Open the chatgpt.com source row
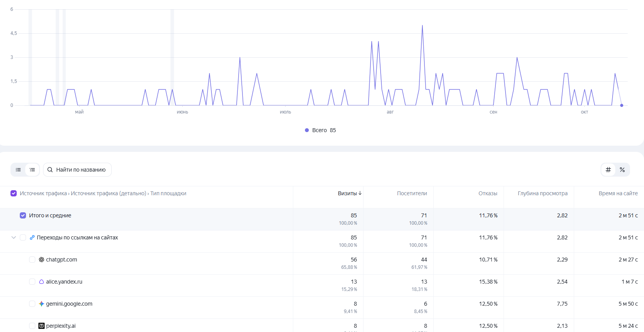 62,260
